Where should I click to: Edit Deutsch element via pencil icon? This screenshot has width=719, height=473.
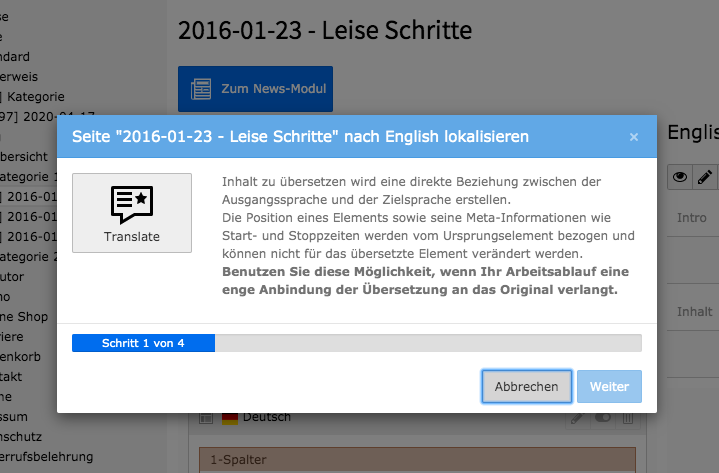tap(577, 418)
